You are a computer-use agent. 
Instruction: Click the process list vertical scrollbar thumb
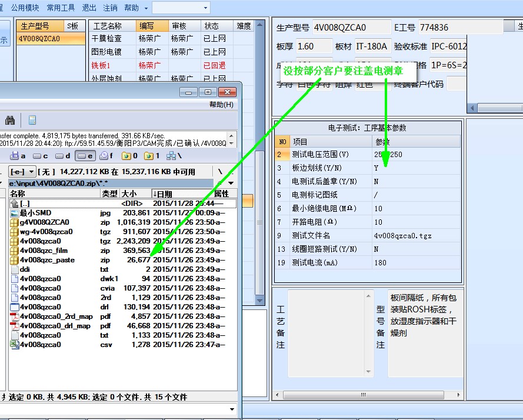pos(259,222)
